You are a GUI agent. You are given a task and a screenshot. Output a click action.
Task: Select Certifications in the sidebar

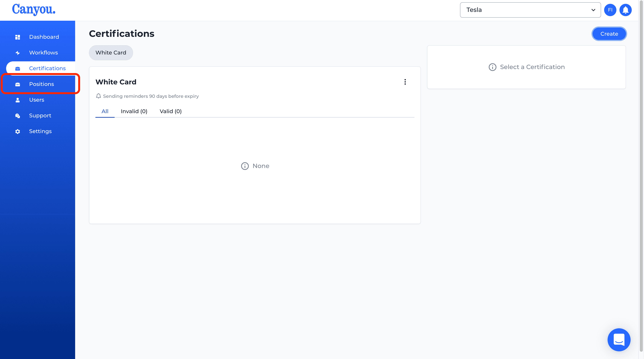[x=40, y=68]
